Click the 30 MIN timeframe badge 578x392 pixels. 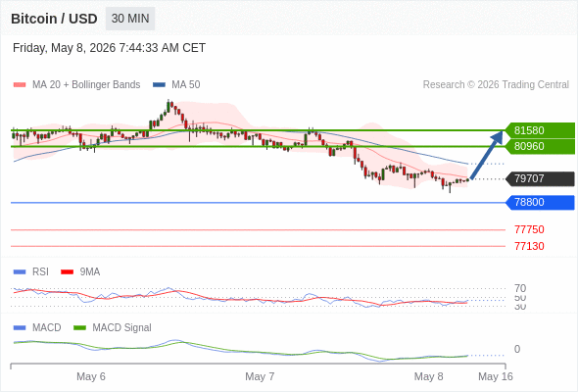point(130,19)
